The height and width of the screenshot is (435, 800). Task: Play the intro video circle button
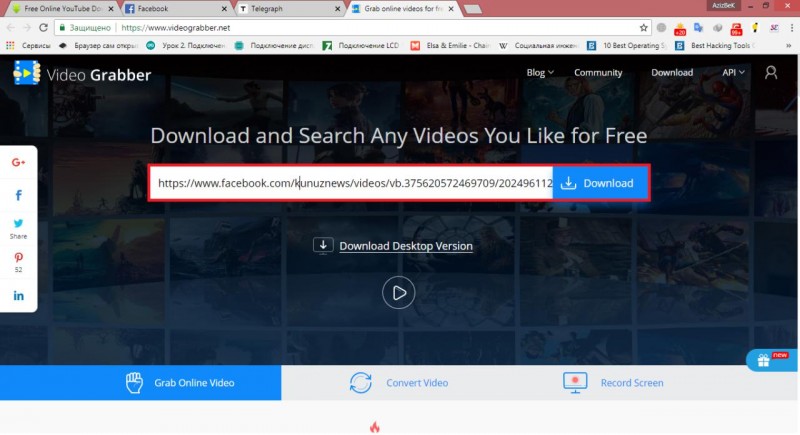(x=398, y=293)
